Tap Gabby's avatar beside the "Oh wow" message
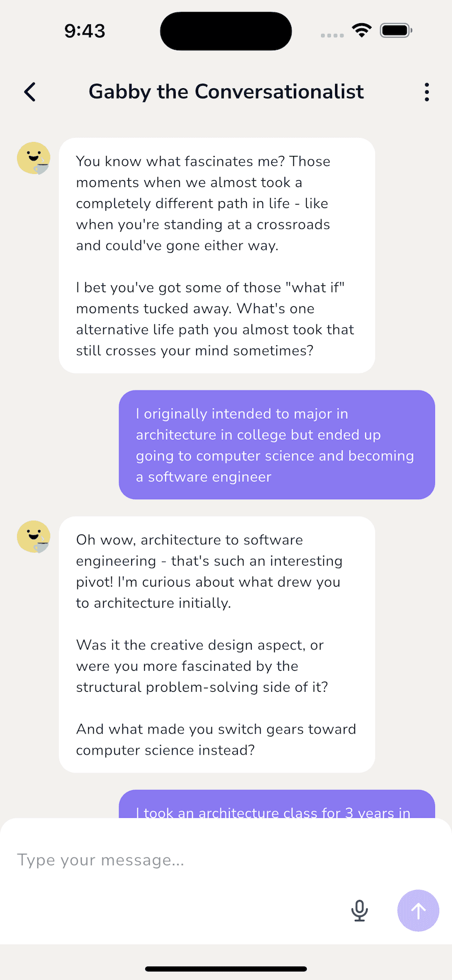Viewport: 452px width, 980px height. [34, 537]
